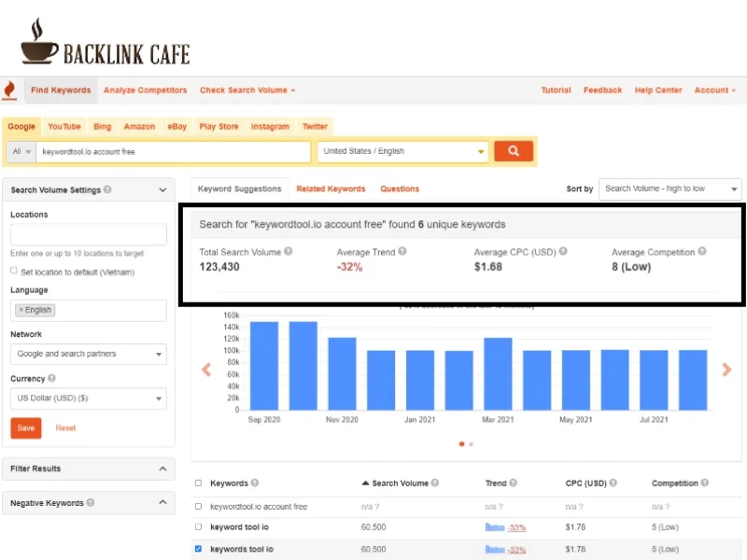Toggle the select-all Keywords header checkbox

pyautogui.click(x=198, y=483)
